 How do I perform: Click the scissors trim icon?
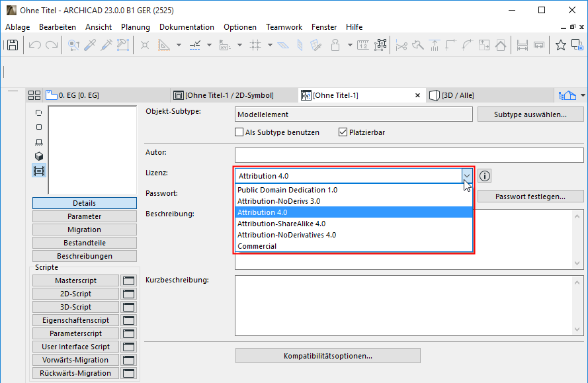pyautogui.click(x=401, y=46)
